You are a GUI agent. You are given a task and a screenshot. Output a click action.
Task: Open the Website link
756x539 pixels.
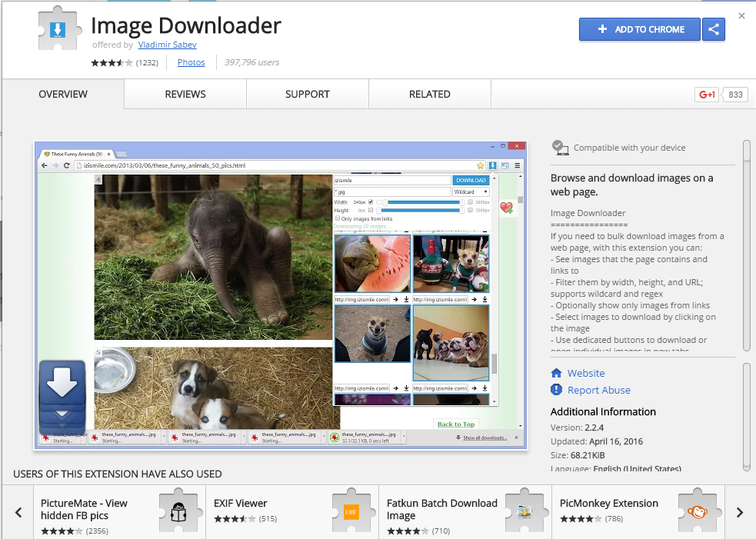586,373
